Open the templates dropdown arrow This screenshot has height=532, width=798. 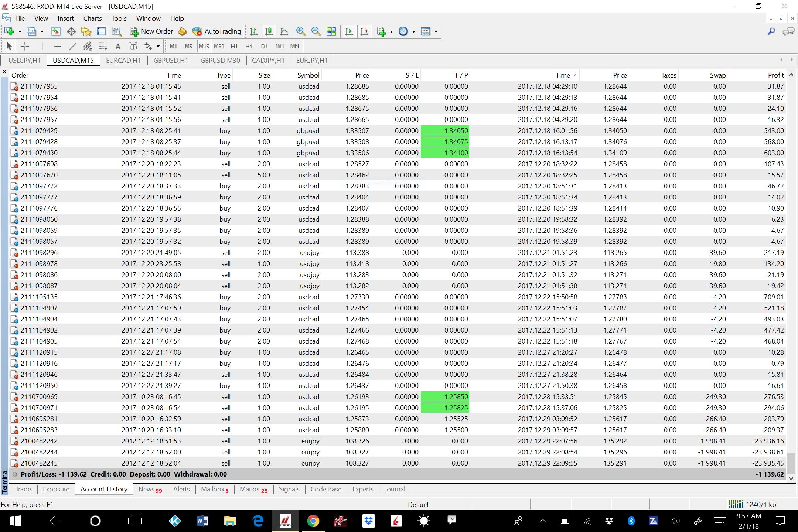(436, 31)
